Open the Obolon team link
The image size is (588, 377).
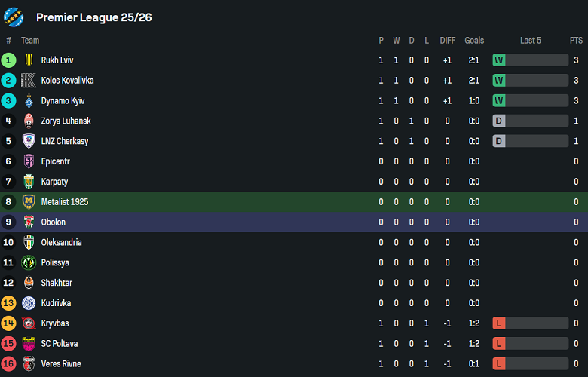click(x=54, y=222)
